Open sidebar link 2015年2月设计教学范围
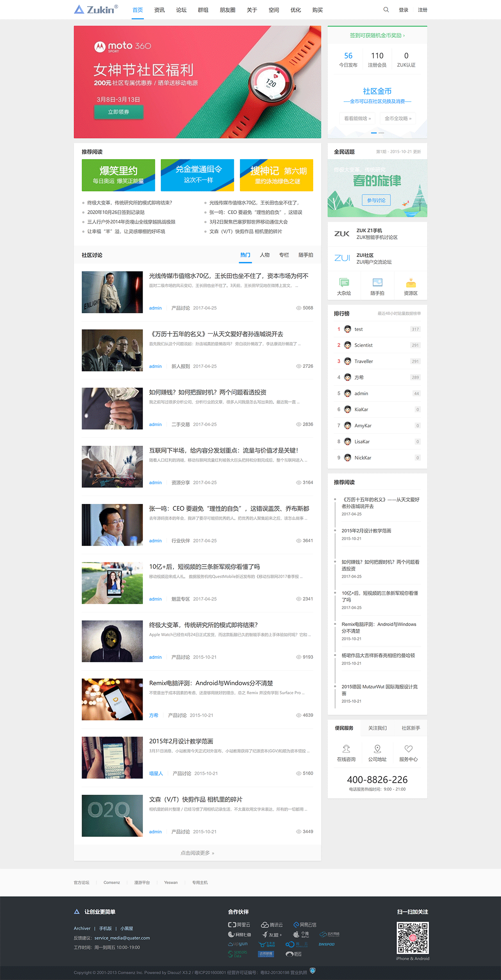Screen dimensions: 501x980 coord(367,531)
